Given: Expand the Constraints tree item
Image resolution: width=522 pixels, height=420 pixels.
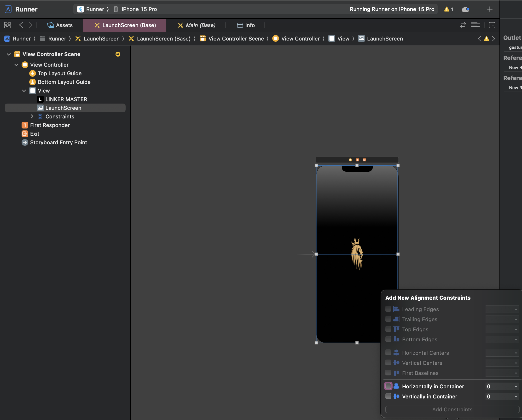Looking at the screenshot, I should tap(32, 117).
